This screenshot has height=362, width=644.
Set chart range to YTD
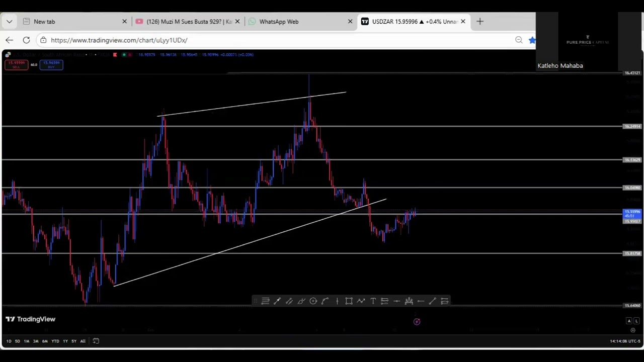pos(55,341)
